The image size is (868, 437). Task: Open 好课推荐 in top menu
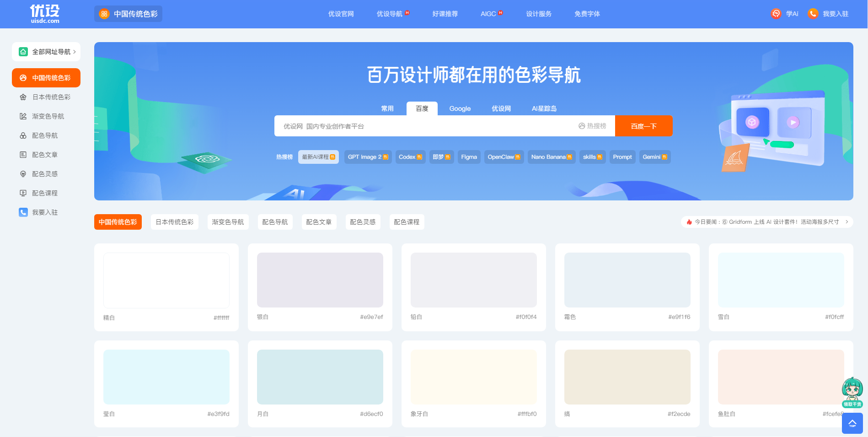pyautogui.click(x=445, y=14)
